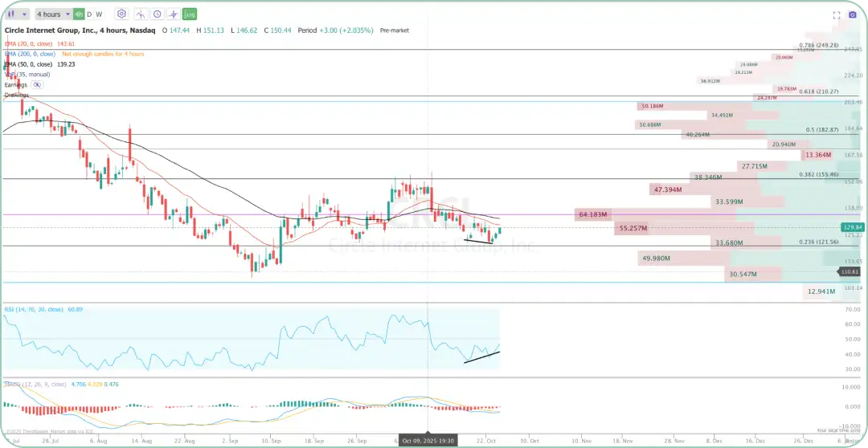This screenshot has height=448, width=868.
Task: Open the candlestick chart type selector
Action: tap(11, 14)
